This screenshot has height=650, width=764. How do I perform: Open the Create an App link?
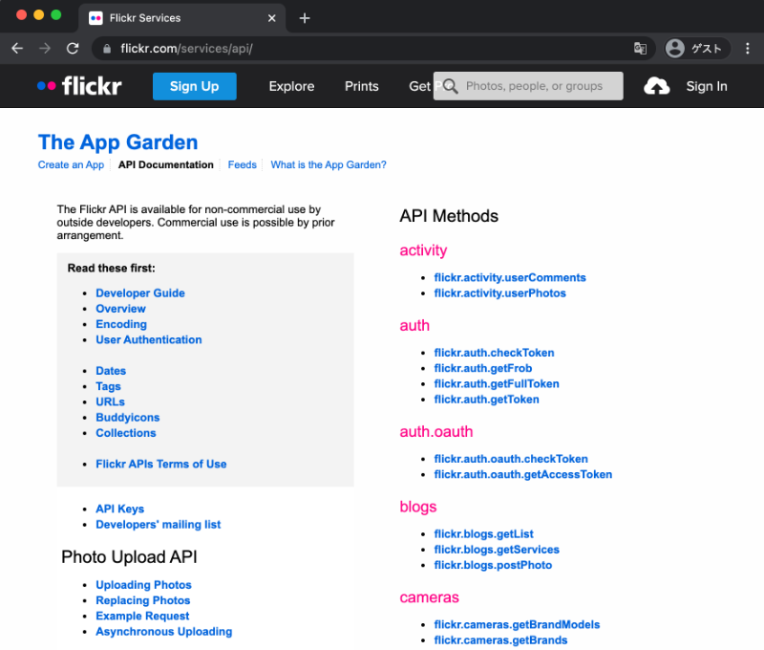(71, 165)
